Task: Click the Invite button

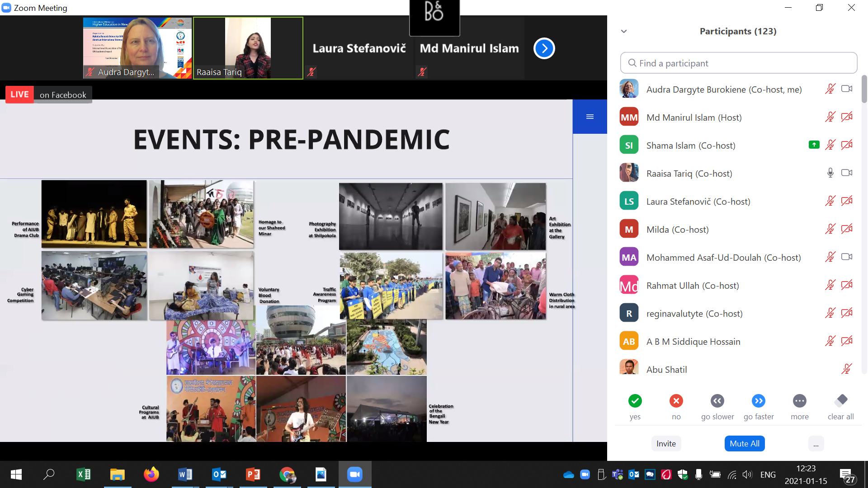Action: (x=666, y=444)
